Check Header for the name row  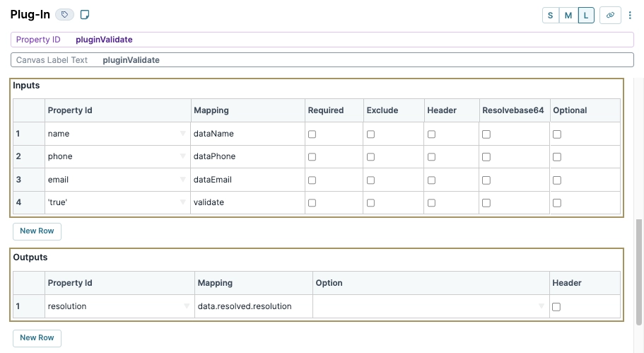pyautogui.click(x=432, y=134)
